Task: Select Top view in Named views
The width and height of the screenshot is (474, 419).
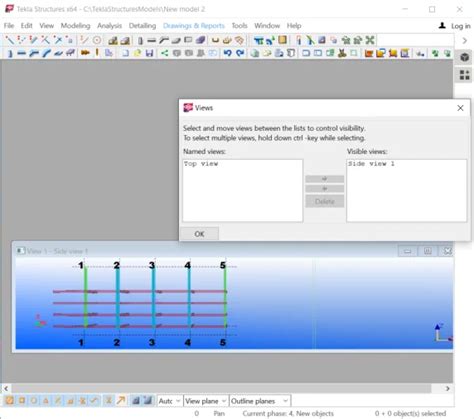Action: (x=201, y=164)
